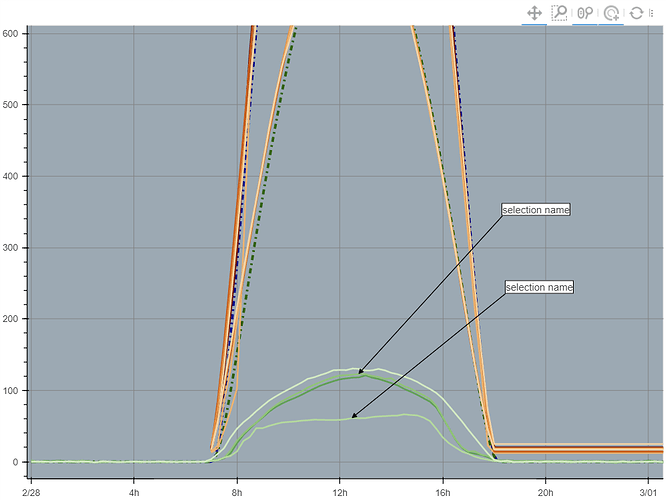
Task: Click the 400 y-axis tick label
Action: point(10,176)
